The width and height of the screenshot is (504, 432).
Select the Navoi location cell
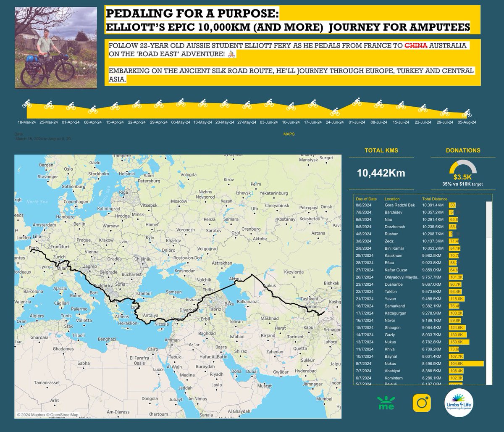[390, 320]
